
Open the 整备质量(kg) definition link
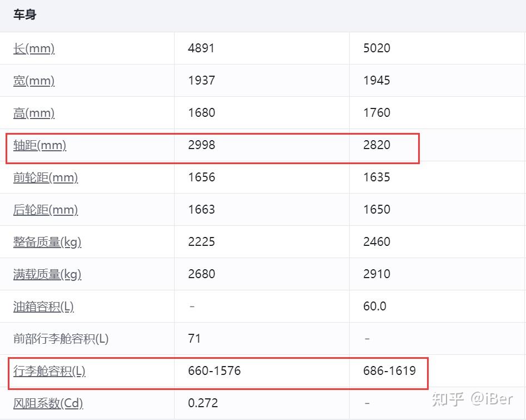click(47, 242)
